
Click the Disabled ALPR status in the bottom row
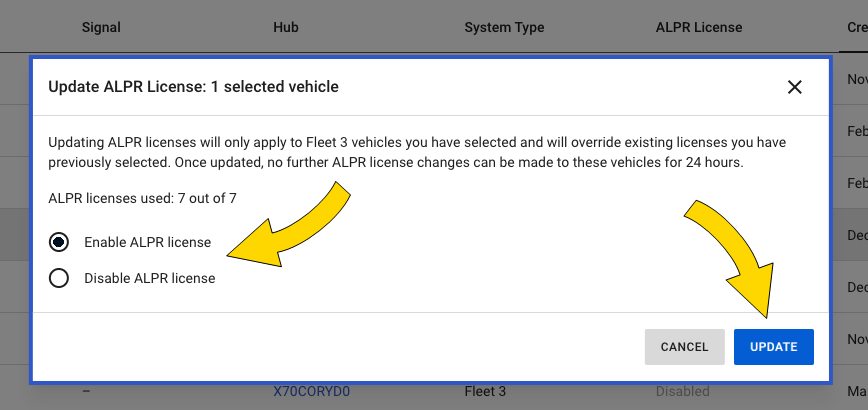click(683, 391)
